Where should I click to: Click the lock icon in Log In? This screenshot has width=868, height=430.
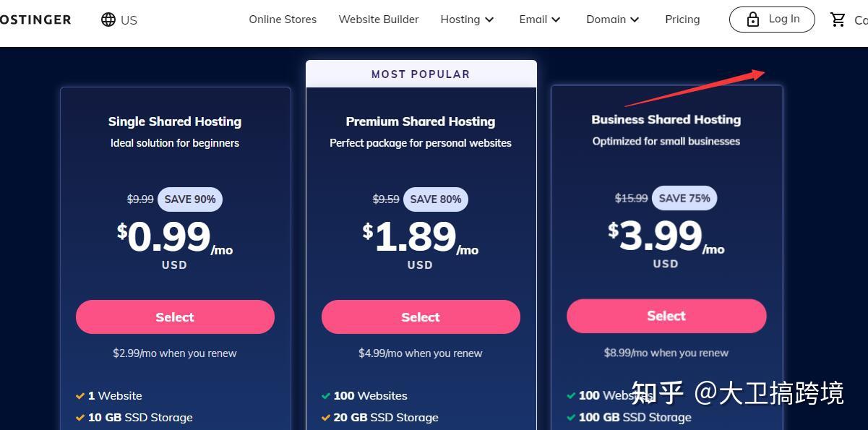(x=753, y=20)
